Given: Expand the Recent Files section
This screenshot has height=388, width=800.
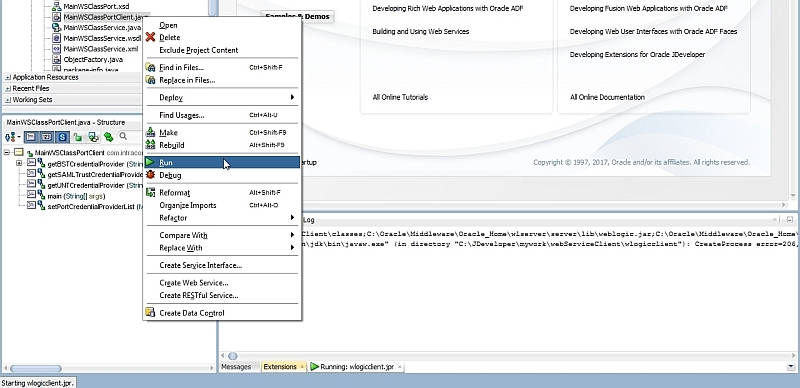Looking at the screenshot, I should pos(8,89).
